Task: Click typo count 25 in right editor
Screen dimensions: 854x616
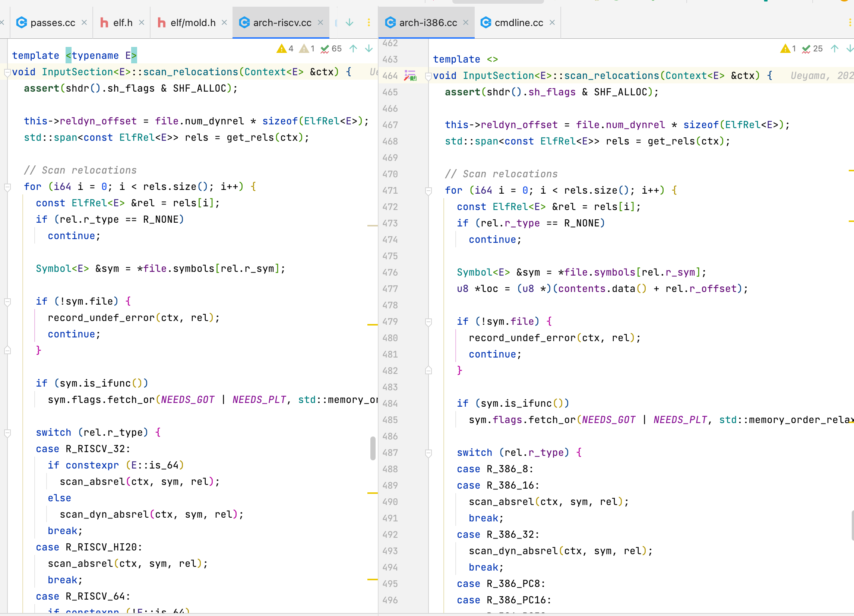Action: pos(812,48)
